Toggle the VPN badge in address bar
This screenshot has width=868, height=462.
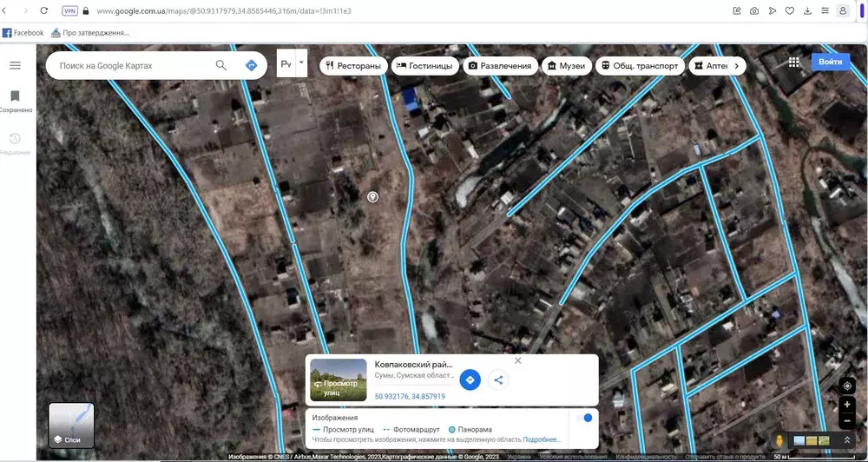pos(69,10)
